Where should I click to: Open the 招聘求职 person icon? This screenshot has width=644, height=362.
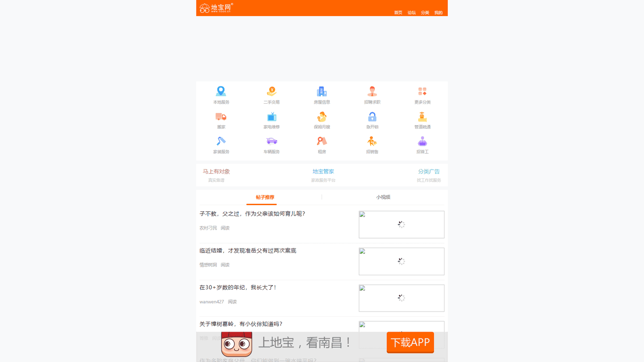click(372, 91)
